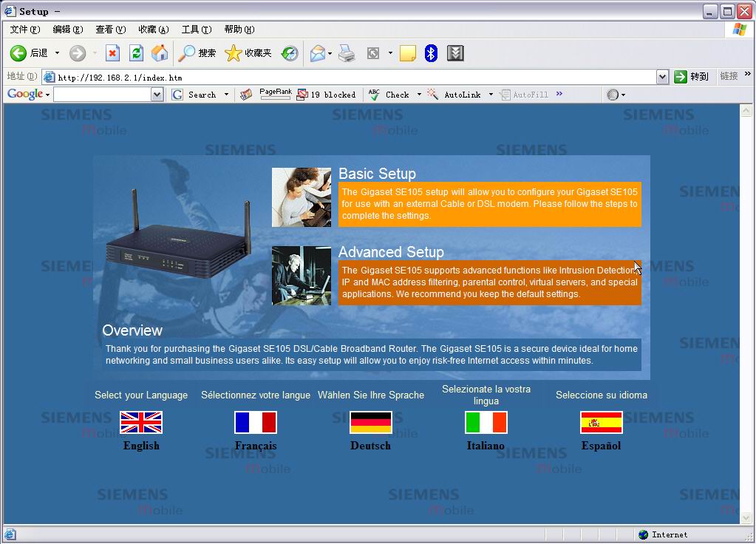Choose the Deutsch German flag
This screenshot has width=756, height=544.
(x=370, y=423)
